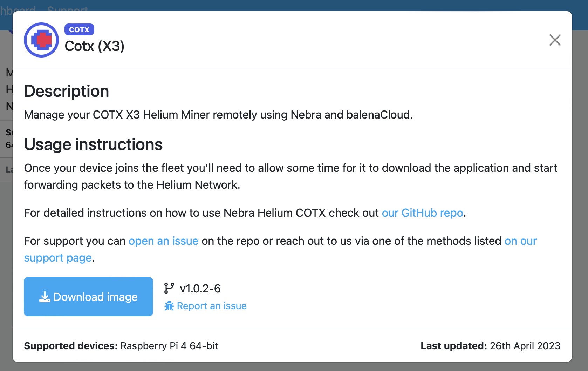Click the 'Report an issue' link
This screenshot has height=371, width=588.
[x=212, y=306]
